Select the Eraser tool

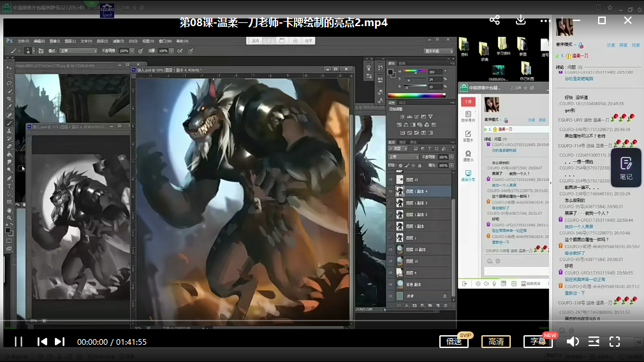tap(10, 147)
